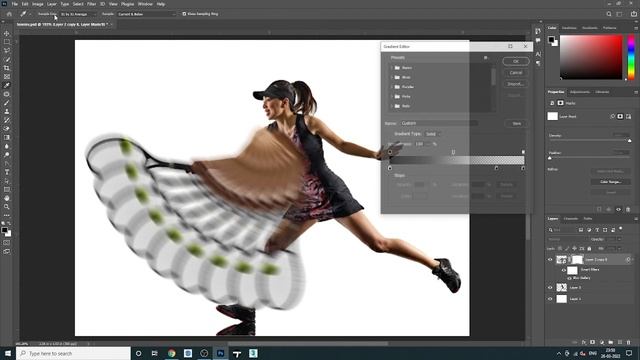The image size is (640, 360).
Task: Toggle mask visibility eye in Properties panel
Action: [x=618, y=209]
